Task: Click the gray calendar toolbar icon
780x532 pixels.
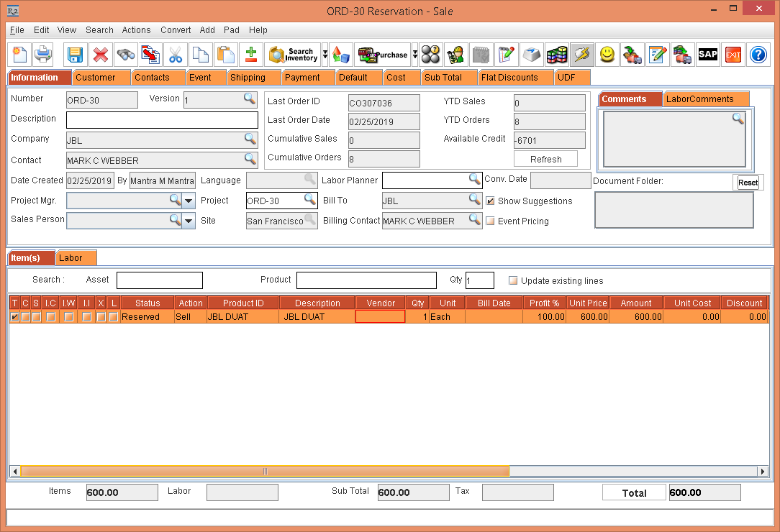Action: pos(481,54)
